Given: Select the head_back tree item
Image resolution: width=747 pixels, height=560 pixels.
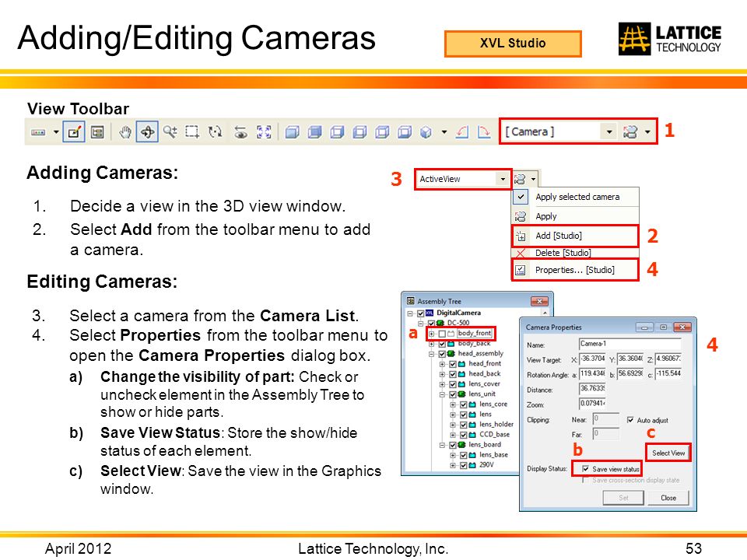Looking at the screenshot, I should click(x=485, y=374).
